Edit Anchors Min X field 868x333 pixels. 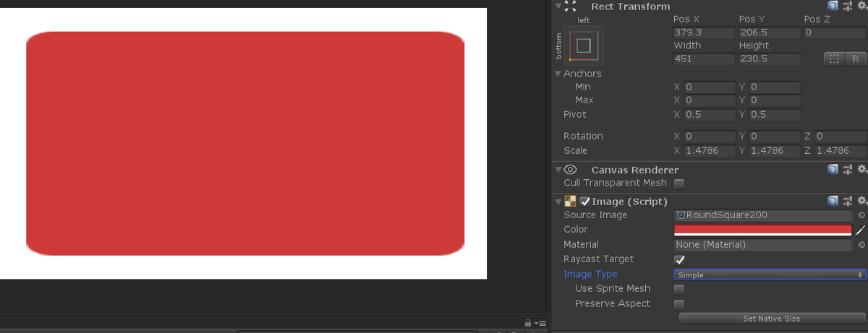(x=710, y=87)
